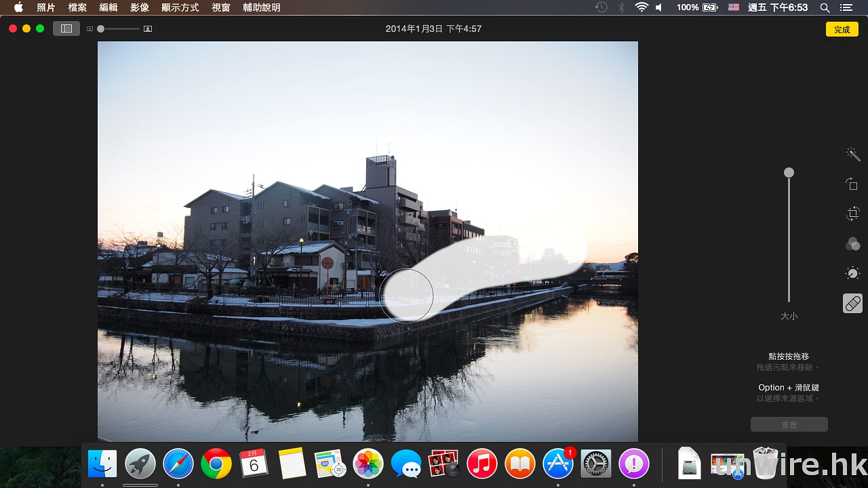Select the Retouch bandage tool
Image resolution: width=868 pixels, height=488 pixels.
point(852,303)
